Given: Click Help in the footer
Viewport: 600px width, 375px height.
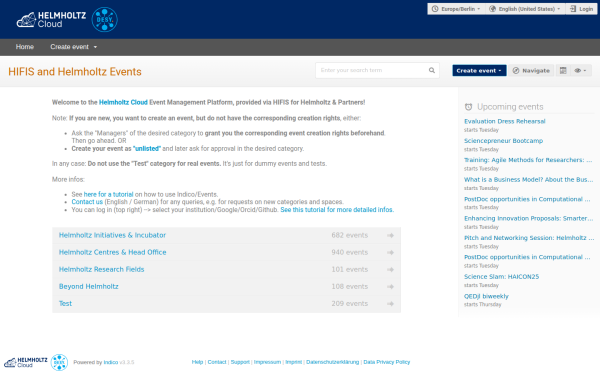Looking at the screenshot, I should point(197,362).
